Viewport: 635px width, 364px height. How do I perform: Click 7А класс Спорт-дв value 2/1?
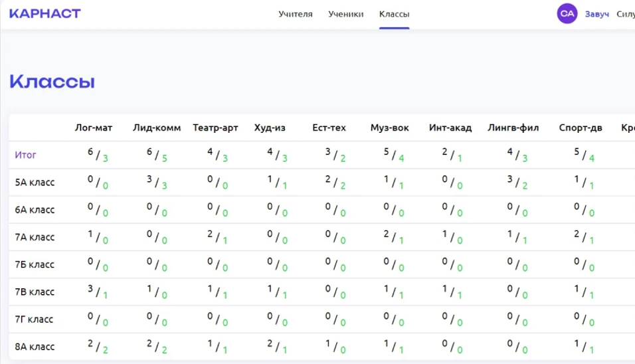[x=584, y=237]
